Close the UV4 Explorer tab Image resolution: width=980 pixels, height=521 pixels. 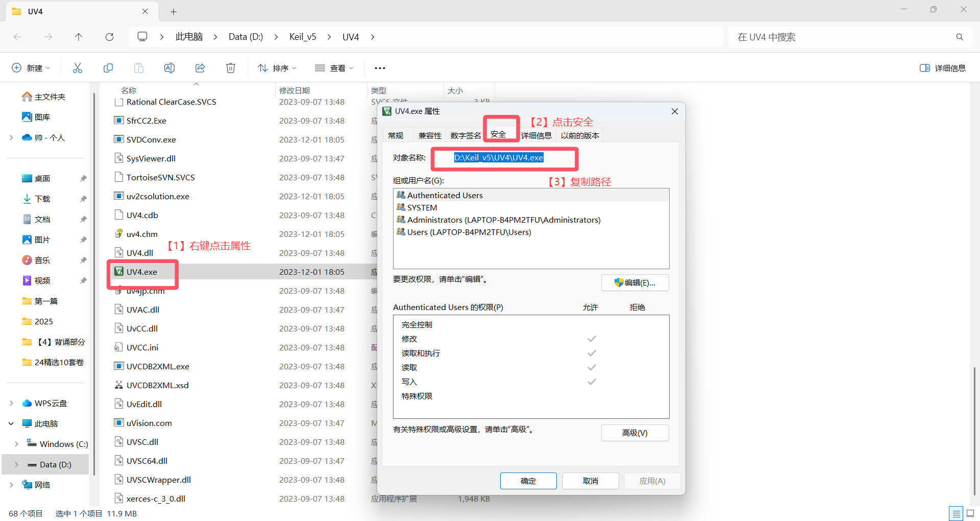pyautogui.click(x=145, y=11)
